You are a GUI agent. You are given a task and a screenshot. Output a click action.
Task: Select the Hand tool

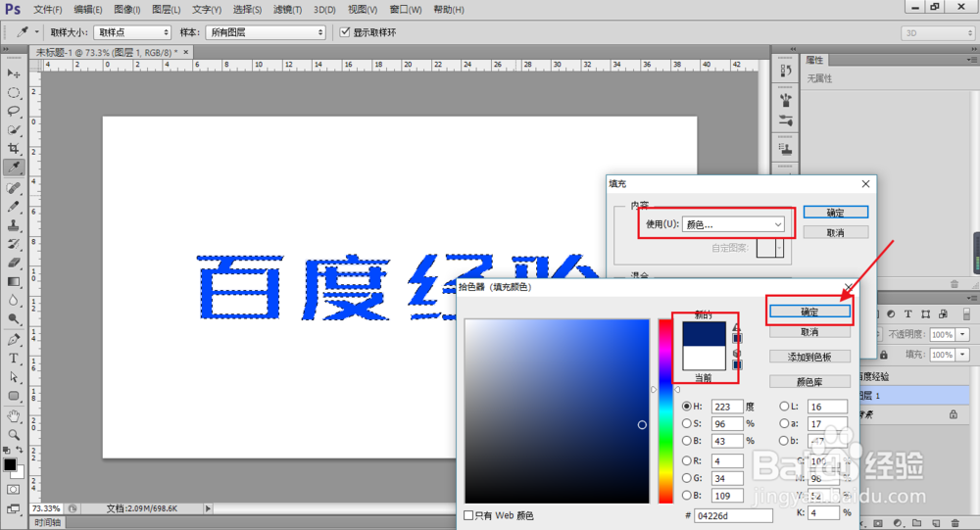pos(13,416)
